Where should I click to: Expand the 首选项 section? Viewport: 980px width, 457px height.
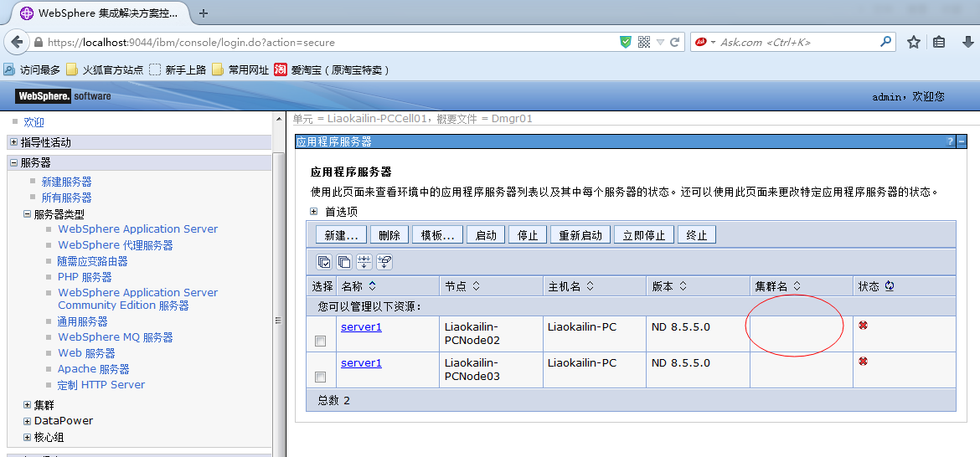click(314, 212)
